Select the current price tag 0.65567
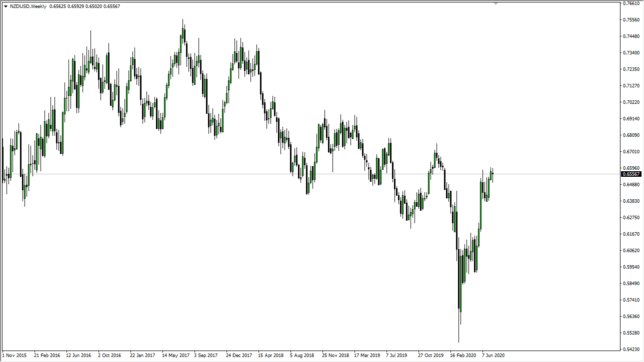The width and height of the screenshot is (644, 362). pos(630,174)
